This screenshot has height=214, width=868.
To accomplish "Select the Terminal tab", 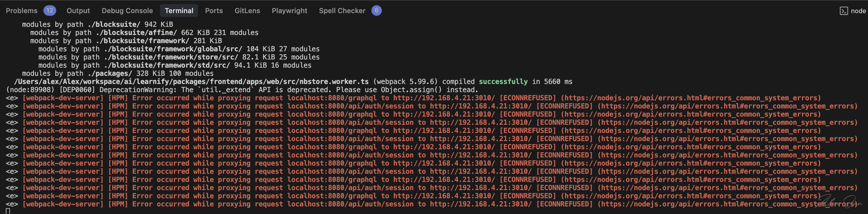I will point(179,11).
